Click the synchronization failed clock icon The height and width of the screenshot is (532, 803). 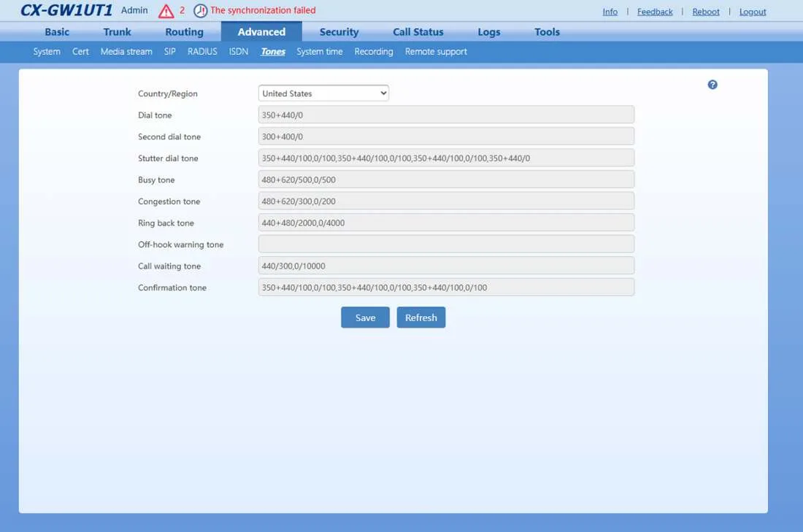(200, 11)
